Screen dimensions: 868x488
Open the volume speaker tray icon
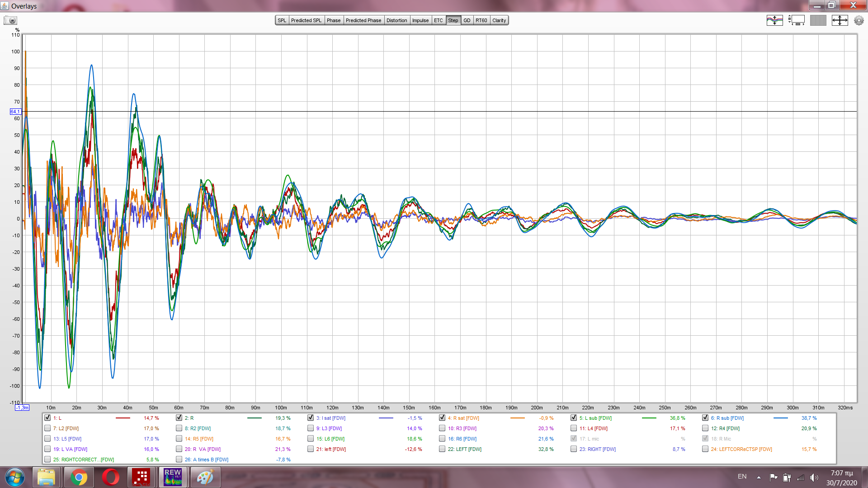[814, 477]
